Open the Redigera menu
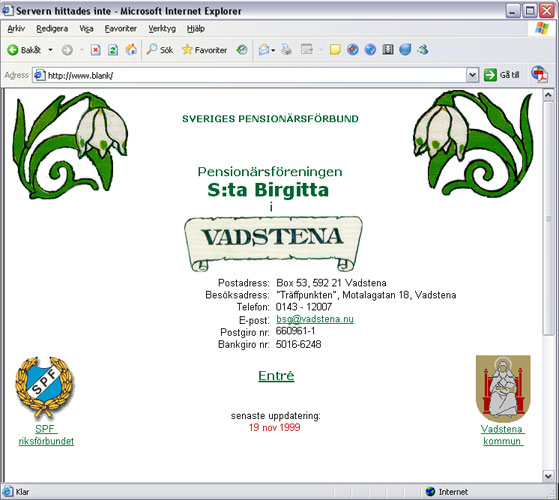The width and height of the screenshot is (559, 500). (x=52, y=29)
